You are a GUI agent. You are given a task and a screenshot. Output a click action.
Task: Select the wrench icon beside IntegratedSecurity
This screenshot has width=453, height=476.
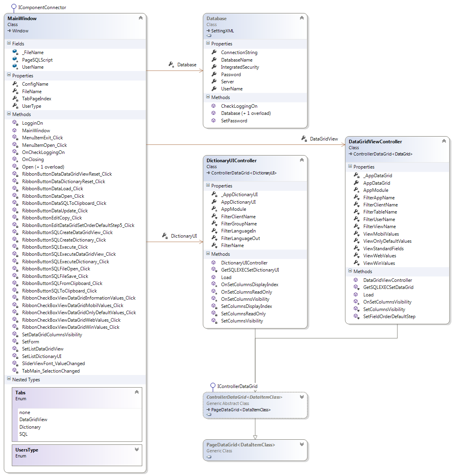[x=214, y=67]
